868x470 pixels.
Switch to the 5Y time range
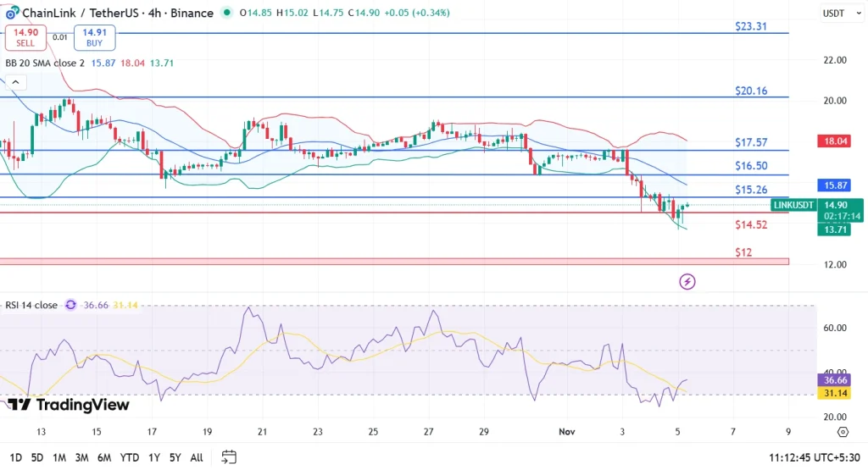click(173, 457)
